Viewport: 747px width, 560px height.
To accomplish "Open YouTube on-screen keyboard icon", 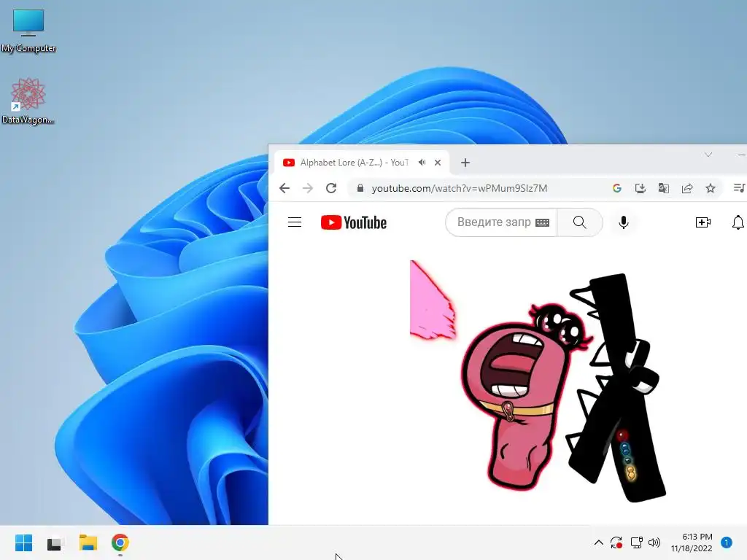I will 542,222.
